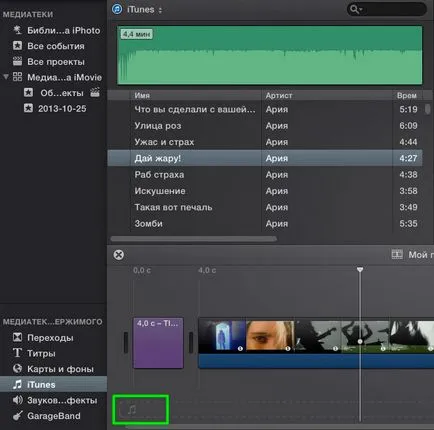The image size is (434, 430).
Task: Select the guitarist silhouette thumbnail
Action: tap(317, 336)
